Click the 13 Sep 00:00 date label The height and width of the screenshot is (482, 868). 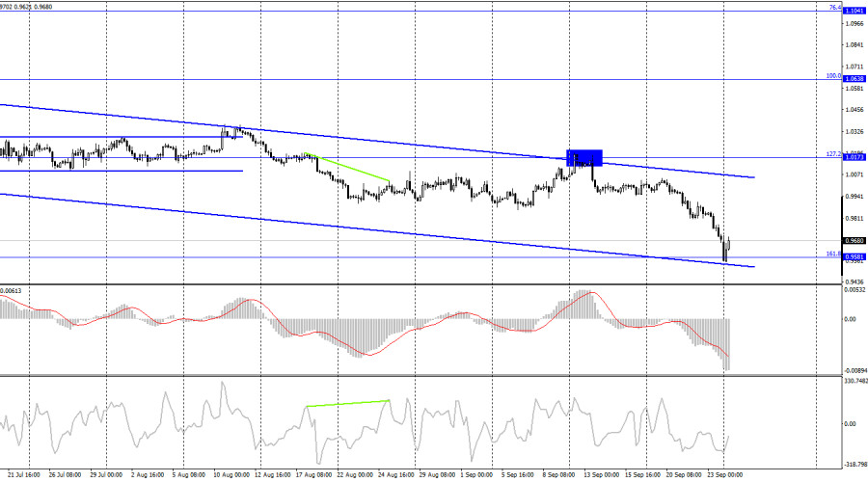pos(601,475)
